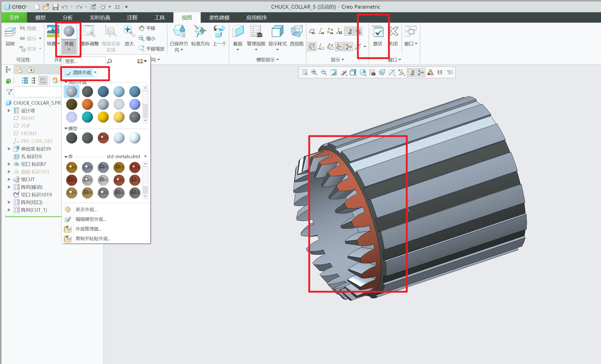Open 外观管理器... entry
The width and height of the screenshot is (601, 364).
tap(88, 229)
